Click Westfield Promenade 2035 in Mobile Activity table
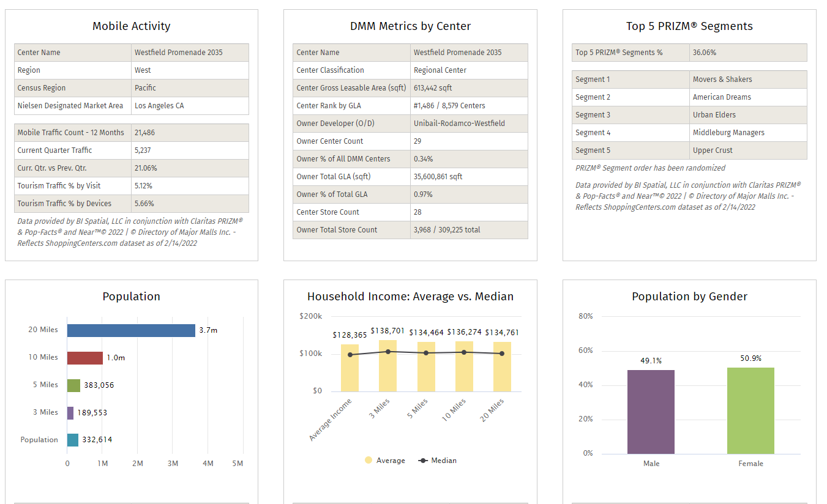 click(178, 53)
